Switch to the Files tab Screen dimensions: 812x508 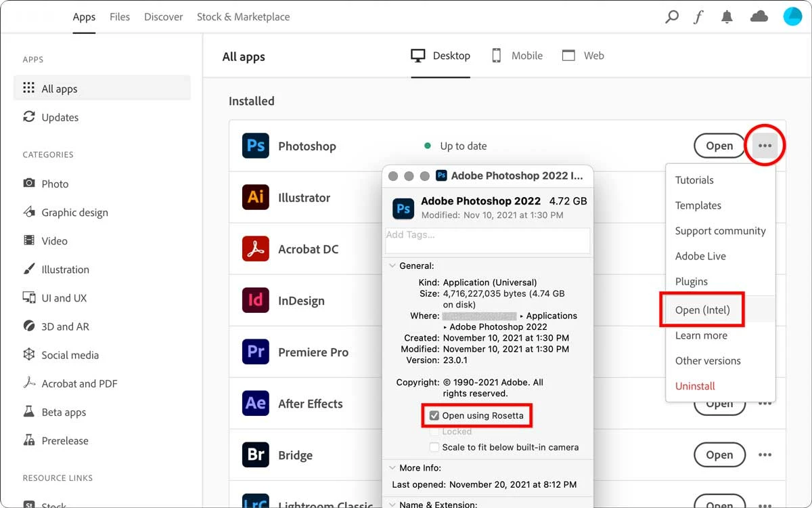click(120, 17)
